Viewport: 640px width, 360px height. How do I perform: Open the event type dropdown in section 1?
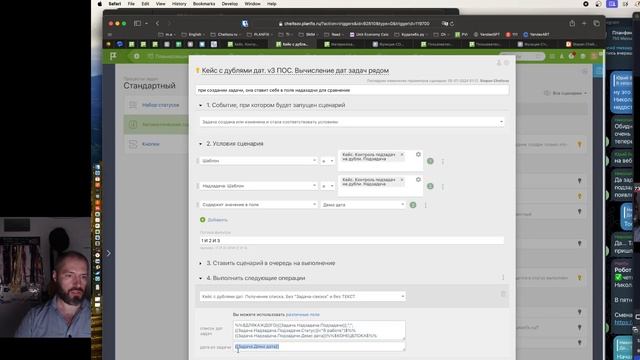tap(352, 122)
